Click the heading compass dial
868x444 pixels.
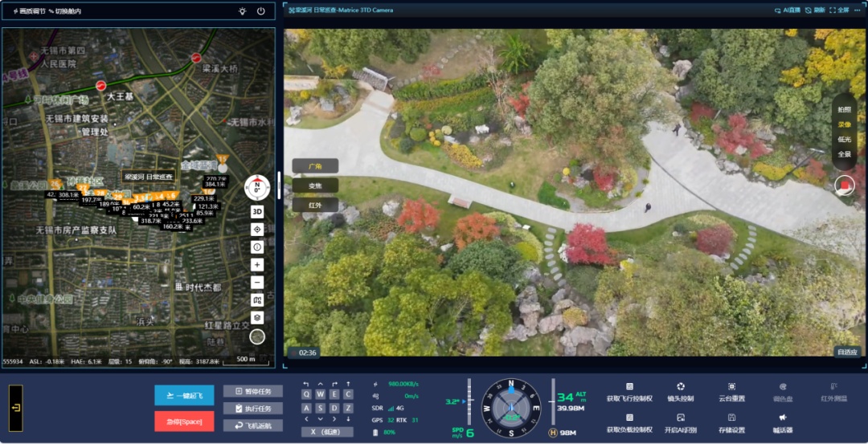click(511, 409)
